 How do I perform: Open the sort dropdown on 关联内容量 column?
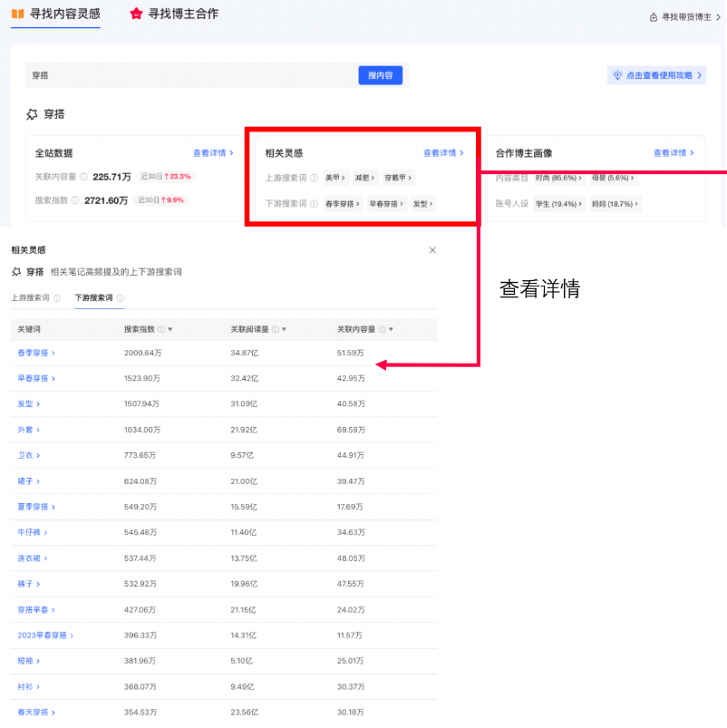coord(393,328)
